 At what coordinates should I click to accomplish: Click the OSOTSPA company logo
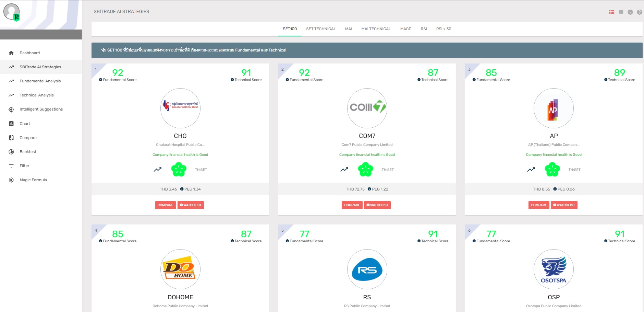(554, 269)
